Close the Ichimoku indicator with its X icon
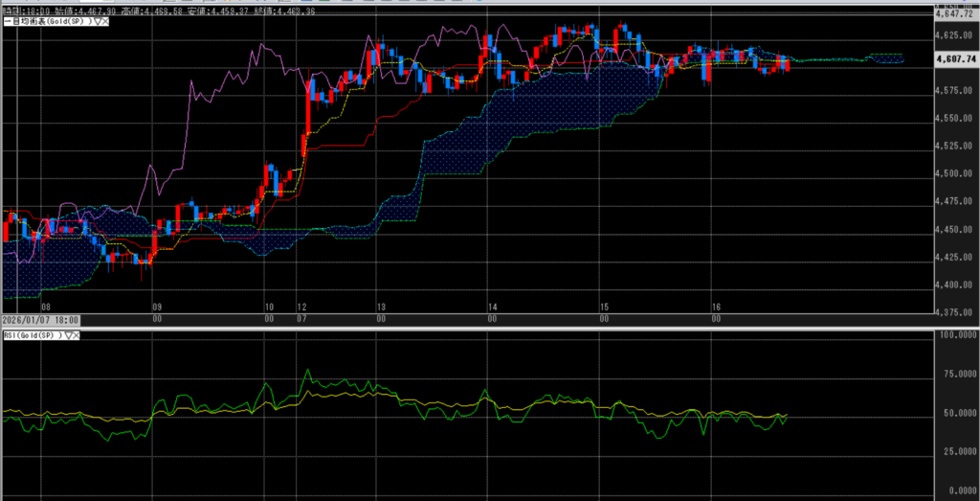980x501 pixels. [x=104, y=20]
